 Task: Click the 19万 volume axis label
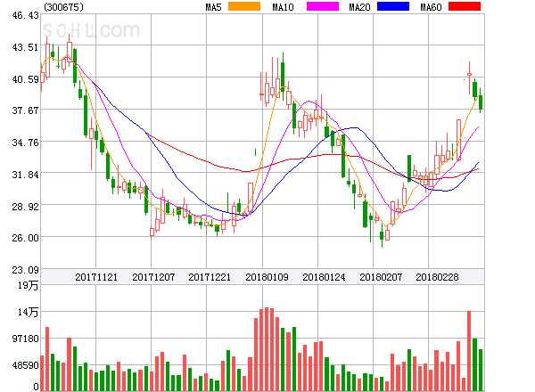coord(28,285)
